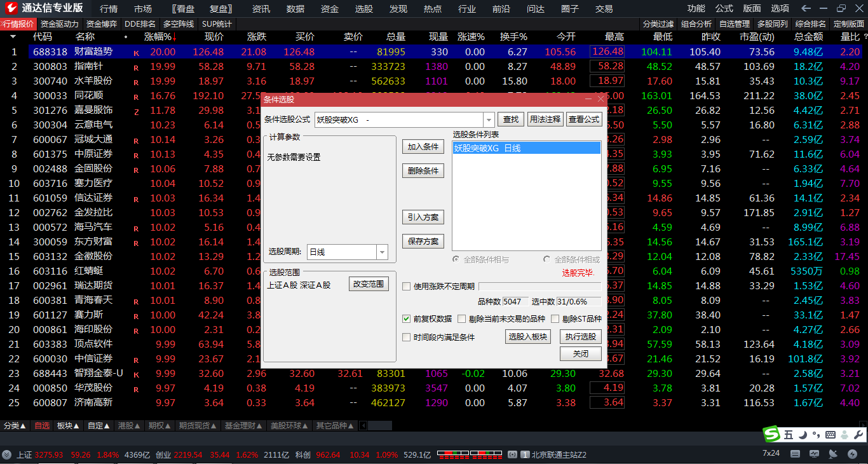Click Z marker on 嘉曼服饰 row
The image size is (868, 464).
coord(136,112)
